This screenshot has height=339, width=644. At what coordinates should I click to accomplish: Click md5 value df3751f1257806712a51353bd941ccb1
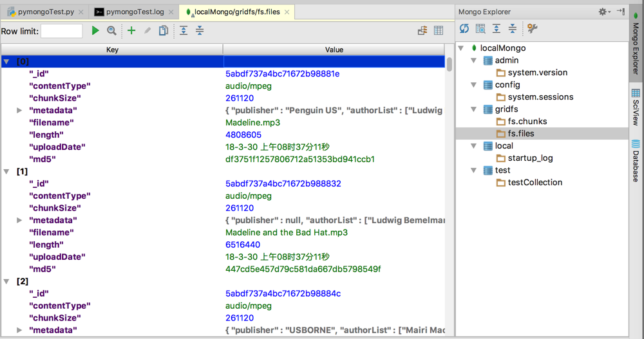tap(300, 160)
